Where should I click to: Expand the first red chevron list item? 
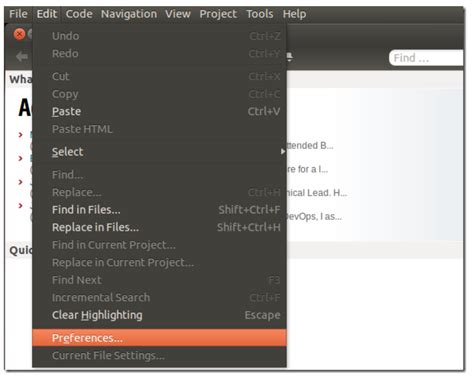pyautogui.click(x=21, y=135)
